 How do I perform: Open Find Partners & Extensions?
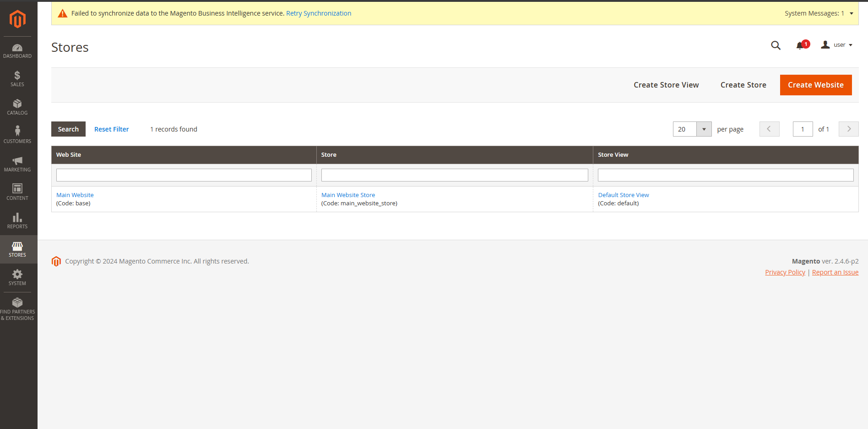(x=17, y=309)
